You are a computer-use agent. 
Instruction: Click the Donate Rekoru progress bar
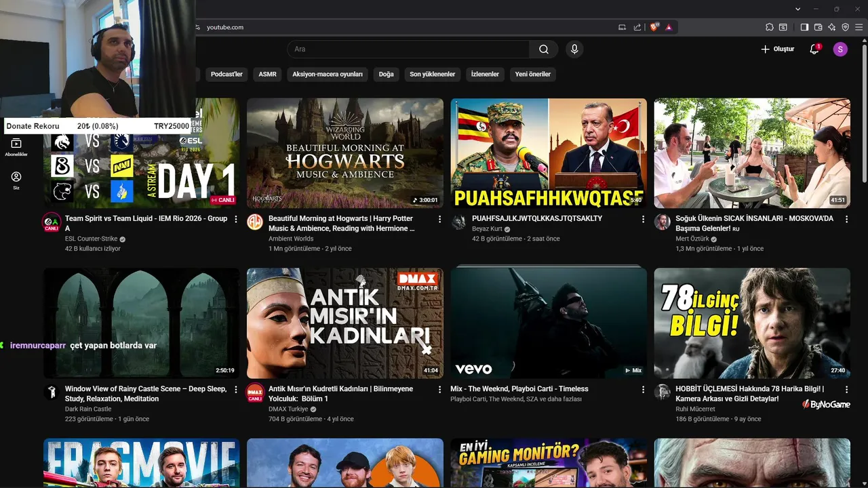point(98,126)
